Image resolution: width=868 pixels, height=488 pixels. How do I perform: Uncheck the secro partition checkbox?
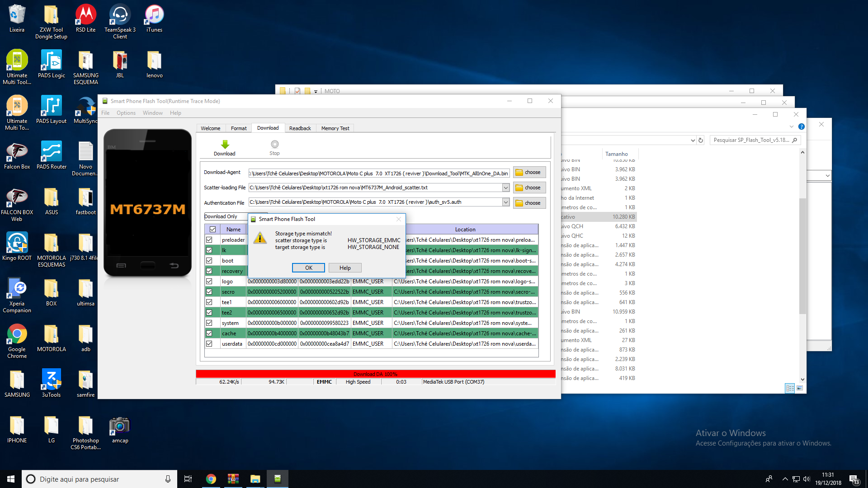click(209, 292)
